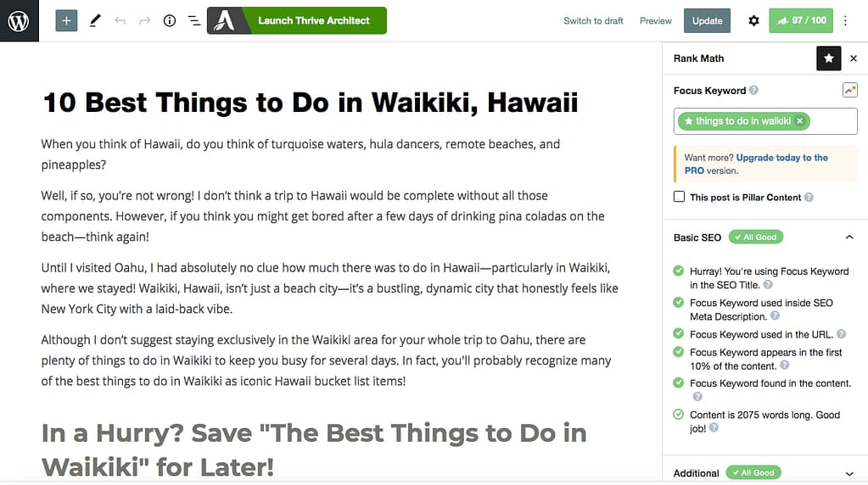Click Switch to draft
This screenshot has height=485, width=868.
point(593,20)
